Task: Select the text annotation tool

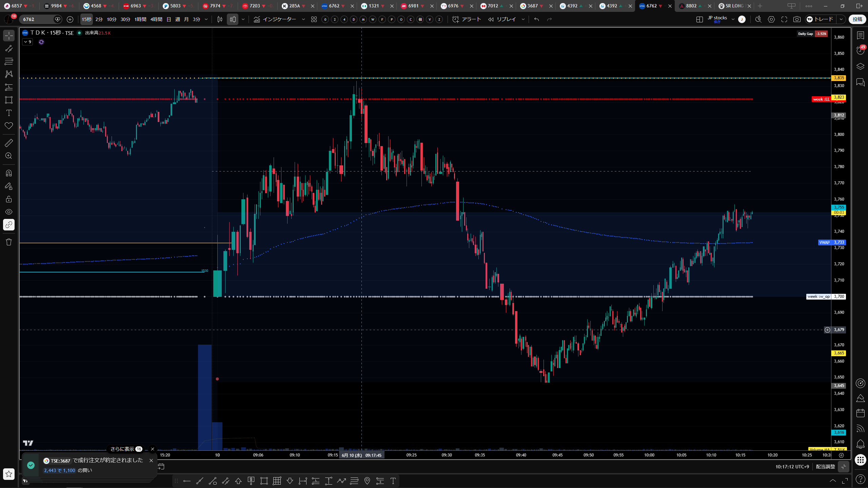Action: pos(9,113)
